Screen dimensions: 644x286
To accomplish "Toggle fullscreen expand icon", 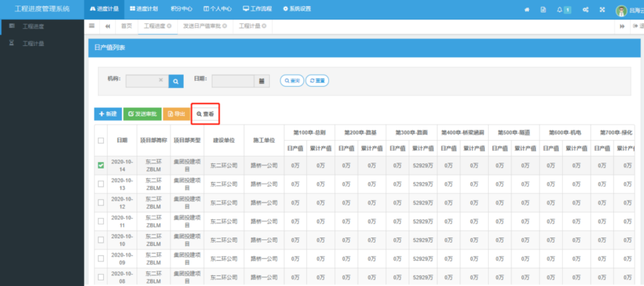I will [x=602, y=10].
